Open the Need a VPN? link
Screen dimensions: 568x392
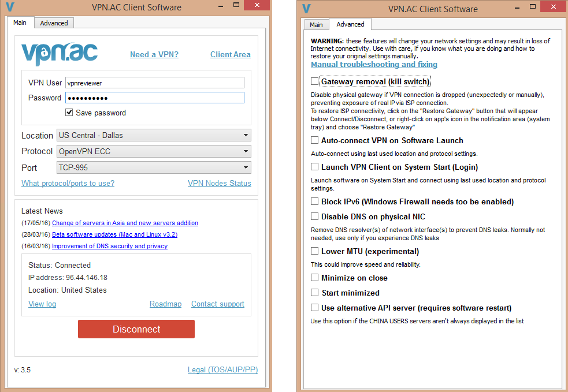coord(154,54)
